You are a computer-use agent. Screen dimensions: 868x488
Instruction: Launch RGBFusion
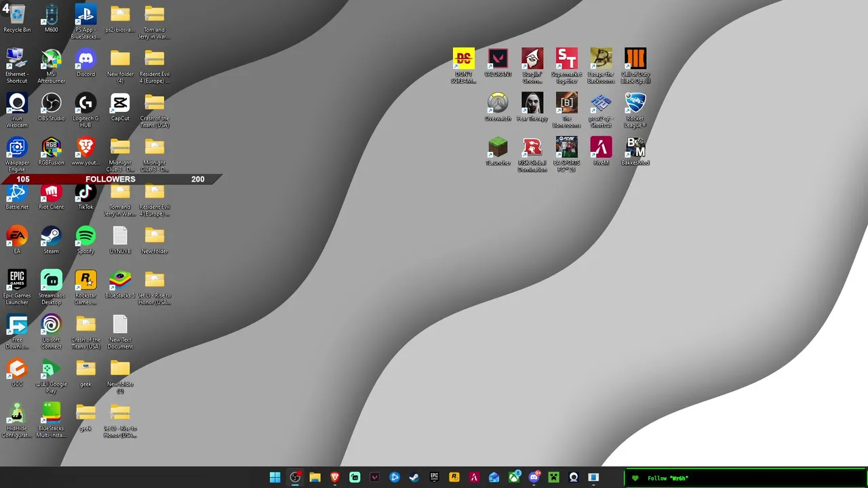pos(52,152)
